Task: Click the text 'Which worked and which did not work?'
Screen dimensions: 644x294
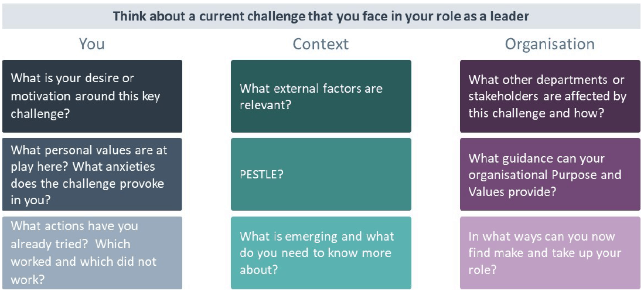Action: [x=84, y=262]
